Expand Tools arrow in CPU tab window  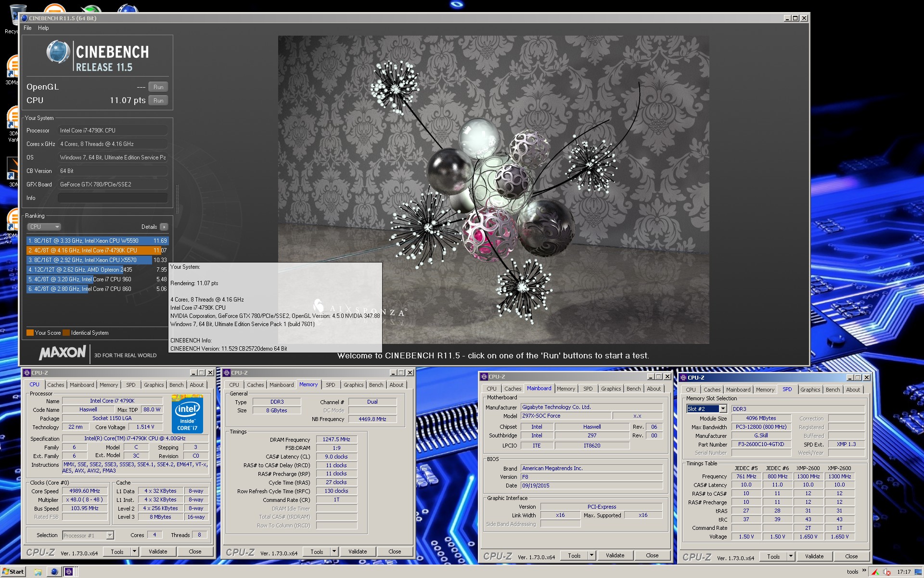click(135, 552)
